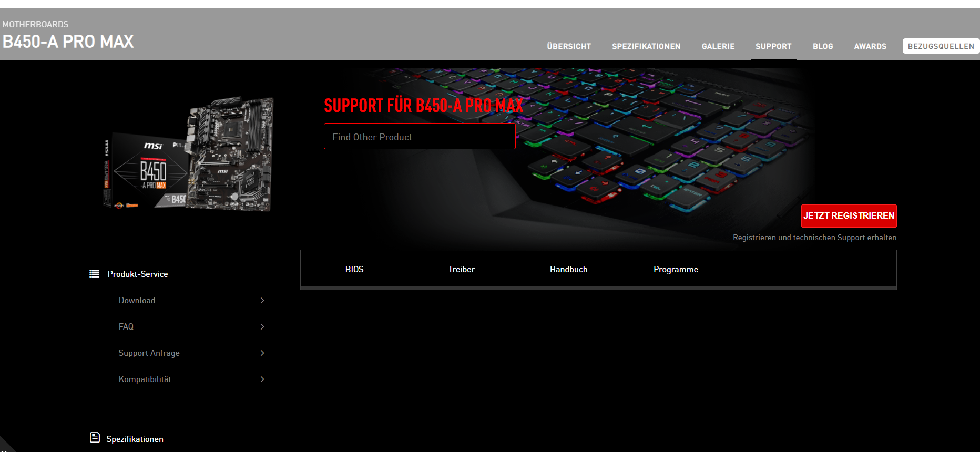Open the Blog navigation tab
This screenshot has width=980, height=452.
[823, 46]
